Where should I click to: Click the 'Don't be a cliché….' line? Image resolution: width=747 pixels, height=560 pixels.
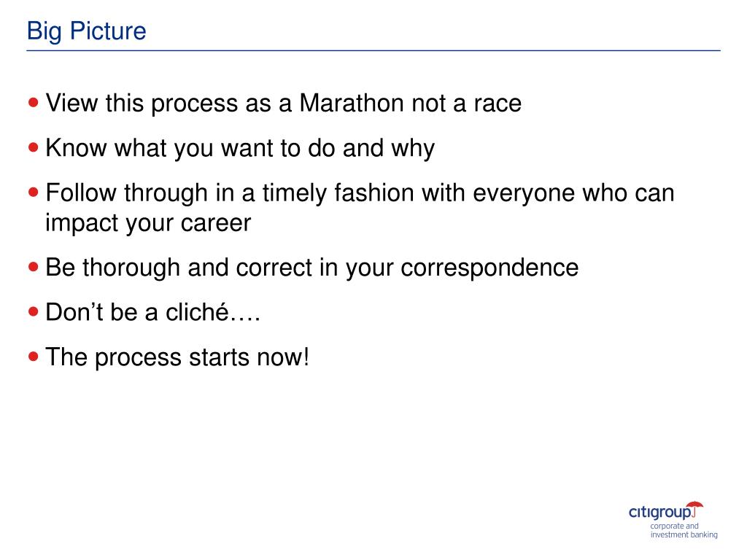coord(153,312)
